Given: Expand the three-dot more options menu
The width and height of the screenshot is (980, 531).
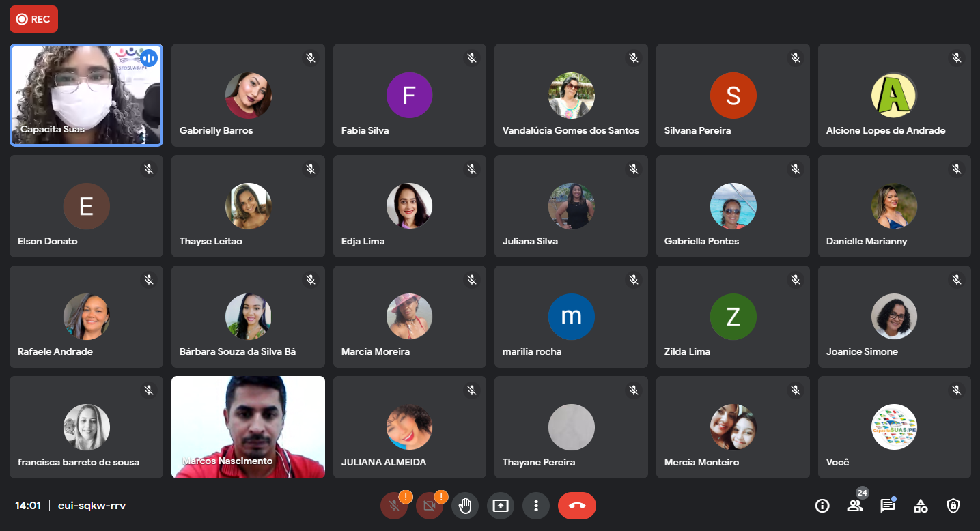Looking at the screenshot, I should pyautogui.click(x=536, y=506).
